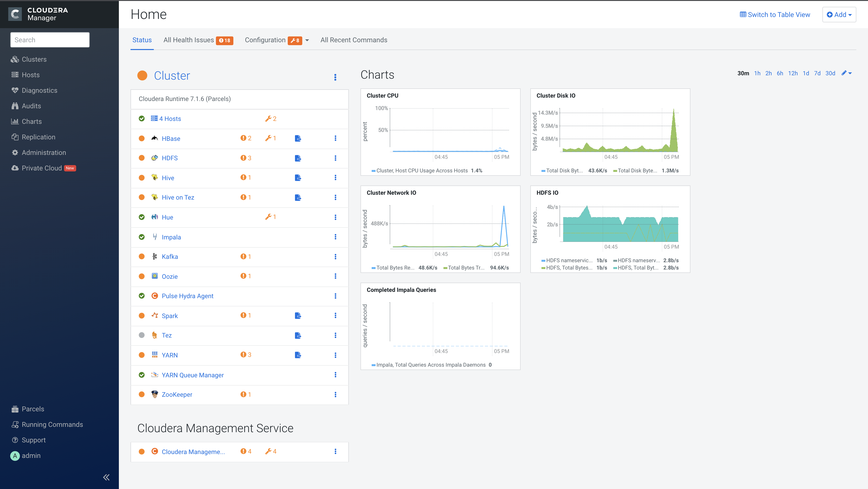Open the Cluster actions kebab menu
Image resolution: width=868 pixels, height=489 pixels.
[x=335, y=77]
